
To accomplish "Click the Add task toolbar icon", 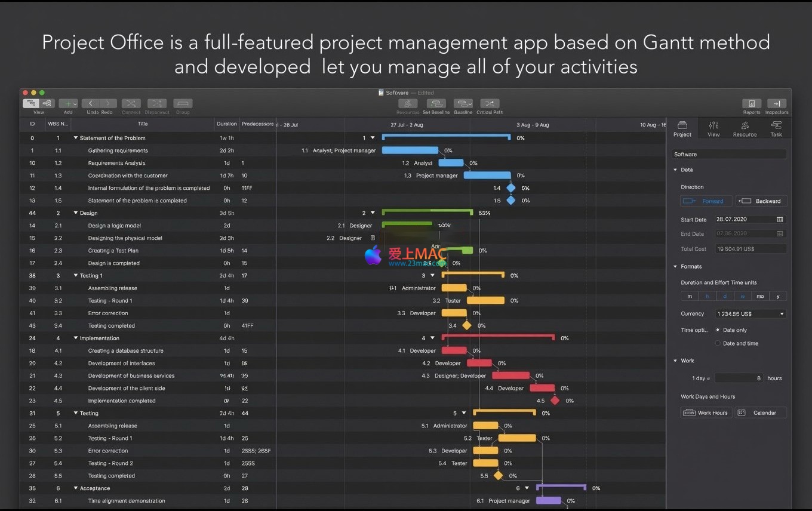I will pyautogui.click(x=68, y=104).
